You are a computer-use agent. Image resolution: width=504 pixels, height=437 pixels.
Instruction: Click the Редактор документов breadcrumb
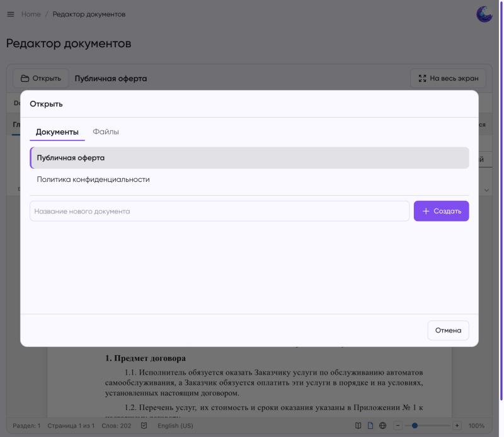coord(89,14)
